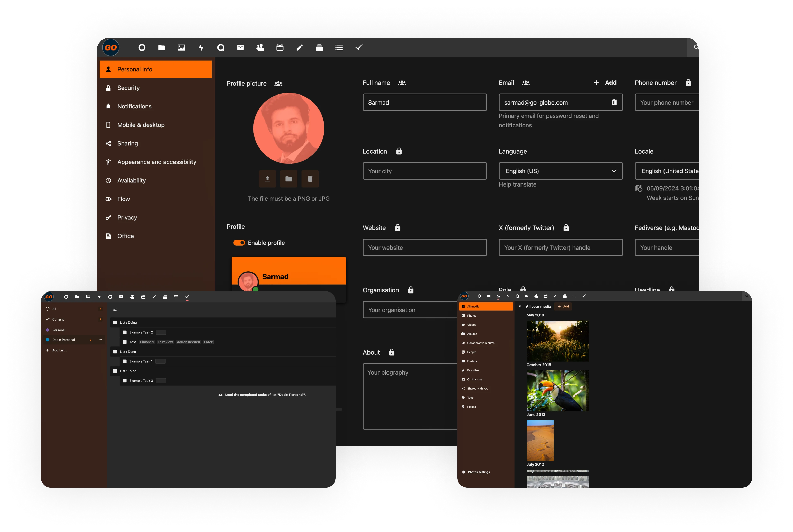Open the Notifications settings section
This screenshot has width=793, height=532.
pyautogui.click(x=156, y=106)
